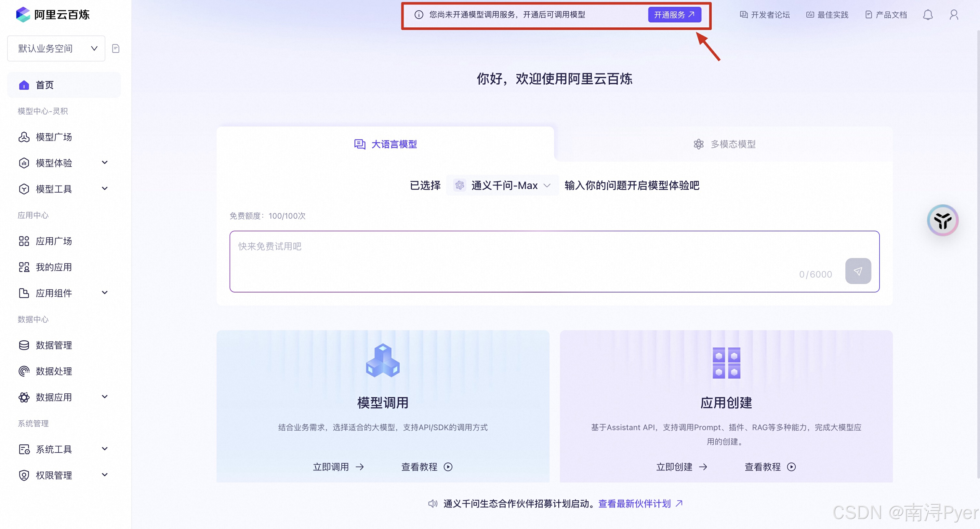Switch to the 多模态模型 tab
980x529 pixels.
(x=724, y=144)
